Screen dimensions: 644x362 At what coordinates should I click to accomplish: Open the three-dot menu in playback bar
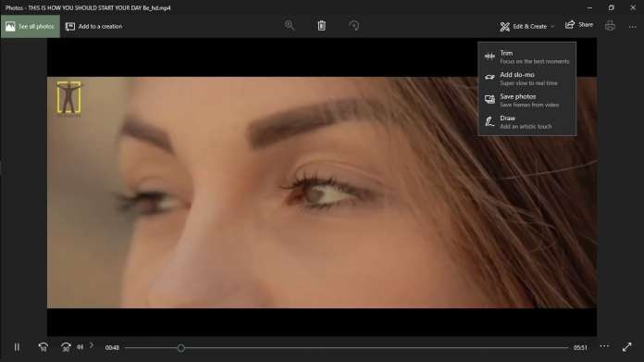pyautogui.click(x=604, y=346)
